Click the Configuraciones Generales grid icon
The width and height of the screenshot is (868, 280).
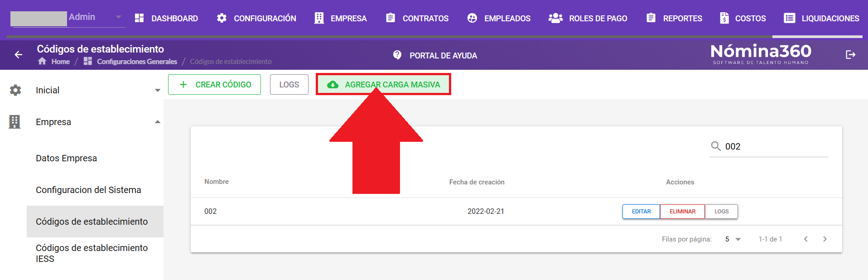88,61
